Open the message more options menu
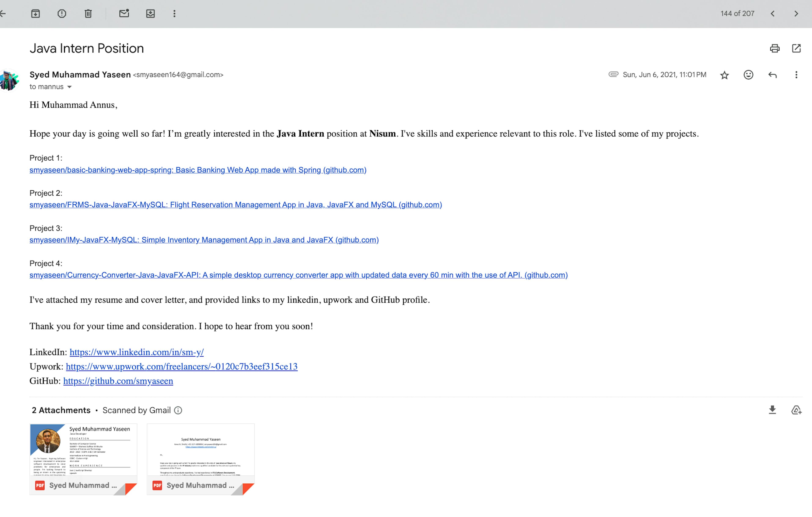 (x=797, y=75)
